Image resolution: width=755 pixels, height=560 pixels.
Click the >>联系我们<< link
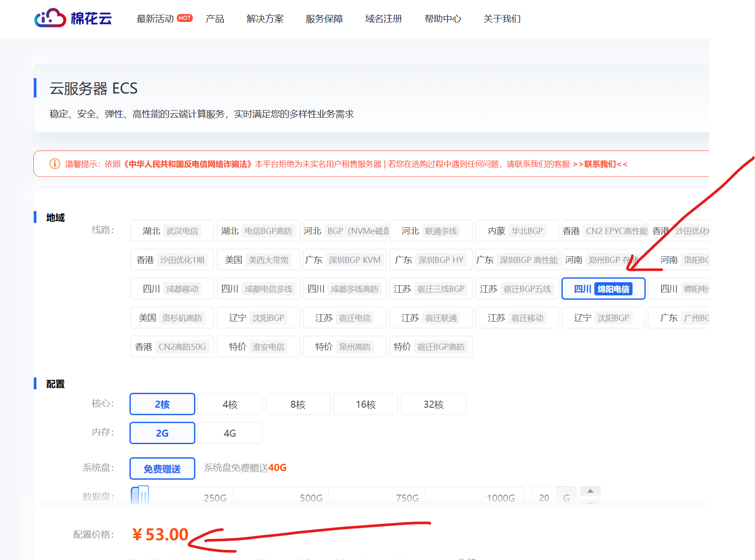pos(600,164)
